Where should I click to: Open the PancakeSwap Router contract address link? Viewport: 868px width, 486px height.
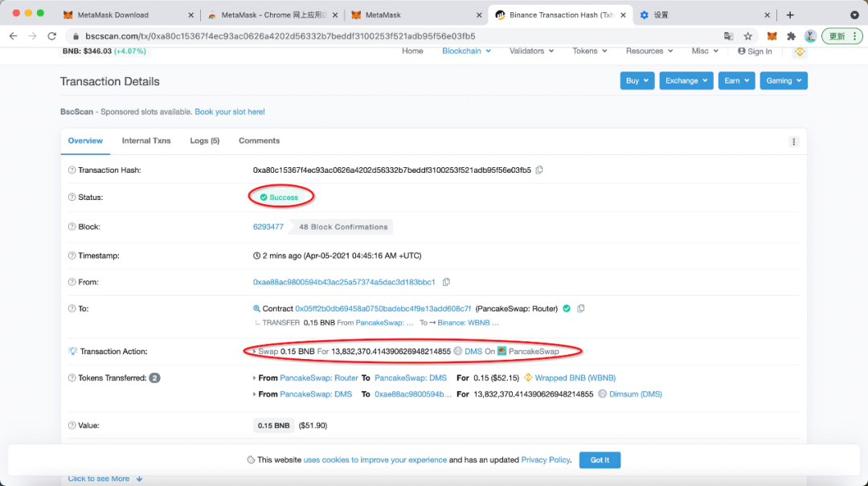383,308
